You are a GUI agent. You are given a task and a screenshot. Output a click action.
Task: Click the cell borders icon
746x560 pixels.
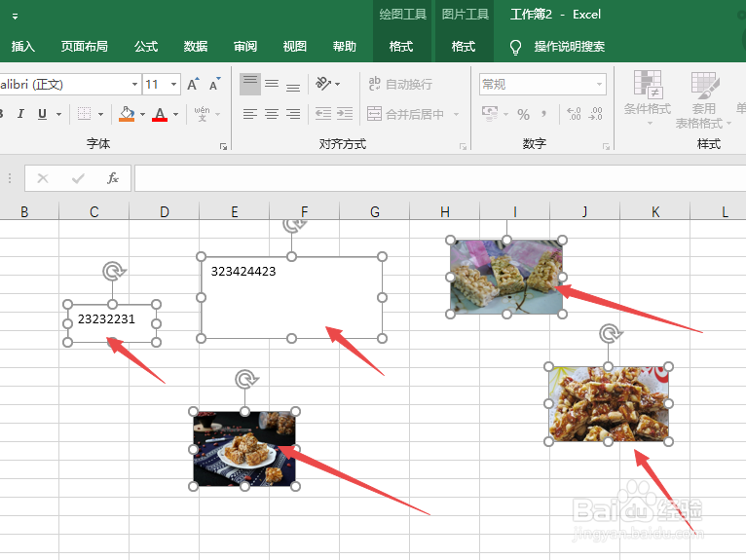(84, 114)
